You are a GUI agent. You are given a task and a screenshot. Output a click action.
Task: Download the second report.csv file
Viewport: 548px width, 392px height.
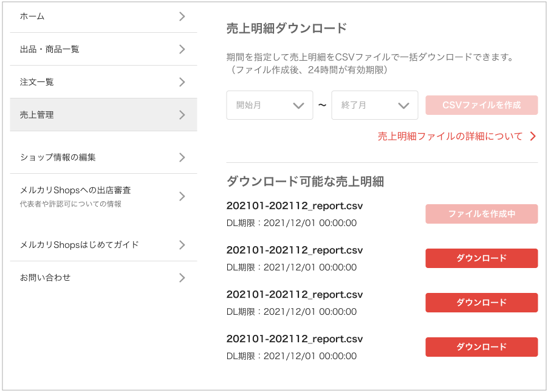coord(482,258)
